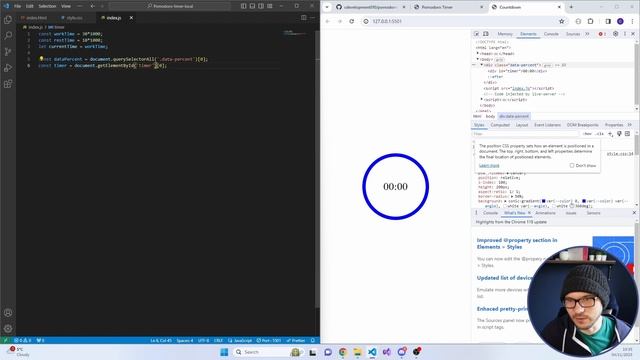Open VS Code from the Windows taskbar
The height and width of the screenshot is (360, 640).
coord(372,352)
